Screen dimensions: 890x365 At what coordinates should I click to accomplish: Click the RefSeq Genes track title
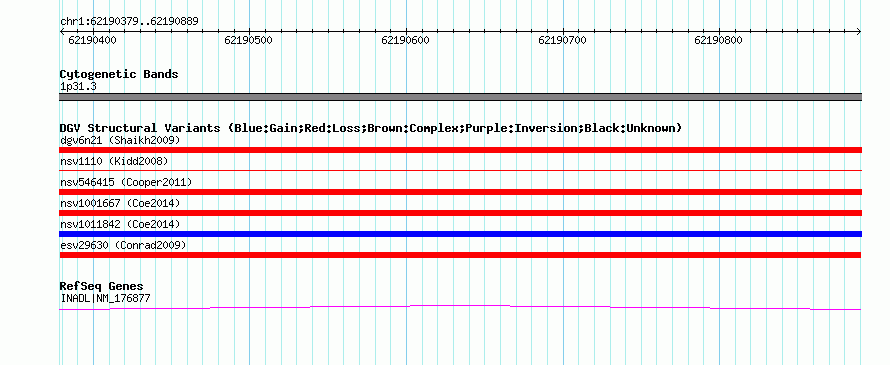click(101, 286)
